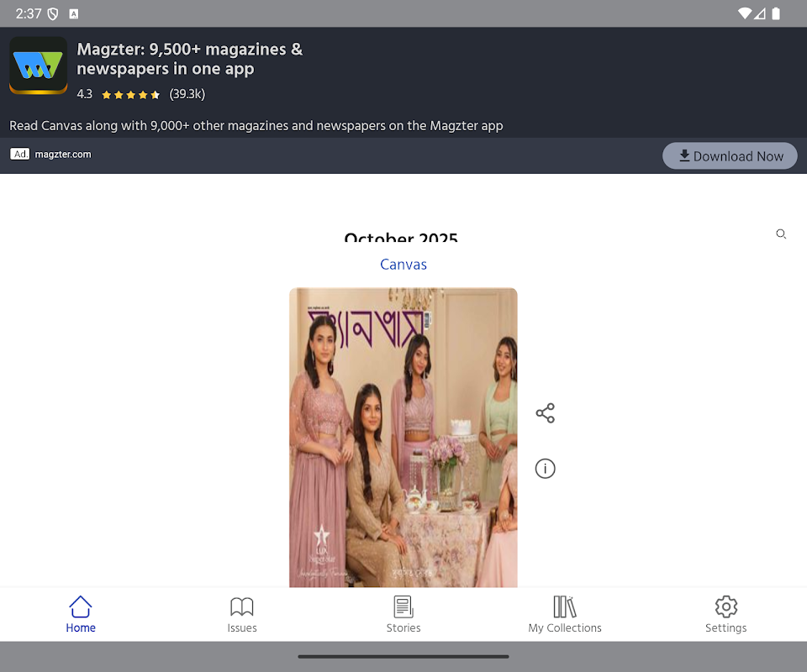
Task: Tap the five-star rating in the ad
Action: click(130, 95)
